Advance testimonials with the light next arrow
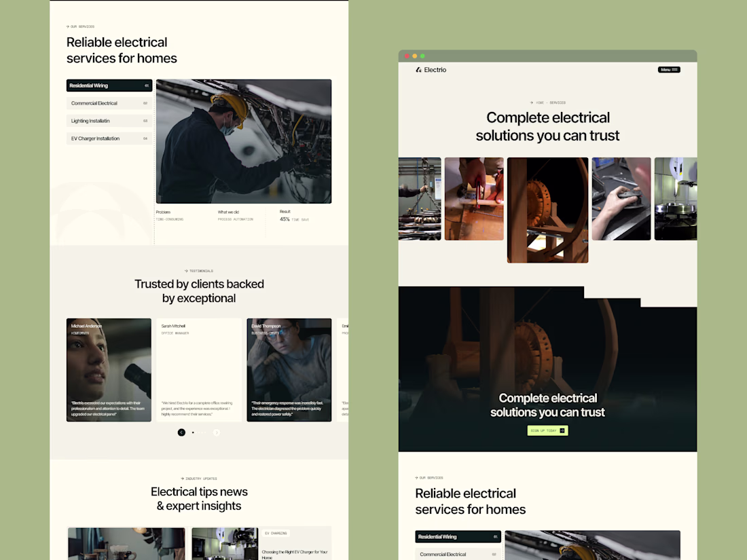Screen dimensions: 747x560 click(x=216, y=432)
